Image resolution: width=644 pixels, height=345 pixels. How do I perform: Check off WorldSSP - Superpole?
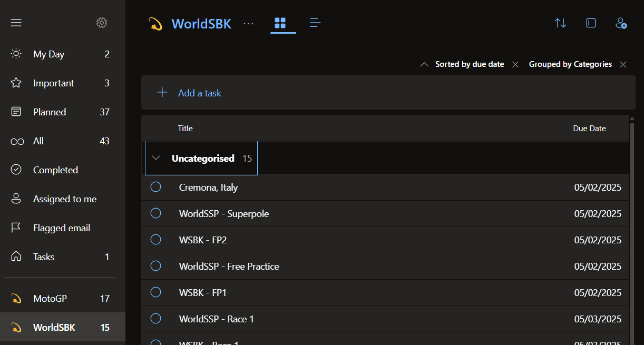click(x=156, y=213)
